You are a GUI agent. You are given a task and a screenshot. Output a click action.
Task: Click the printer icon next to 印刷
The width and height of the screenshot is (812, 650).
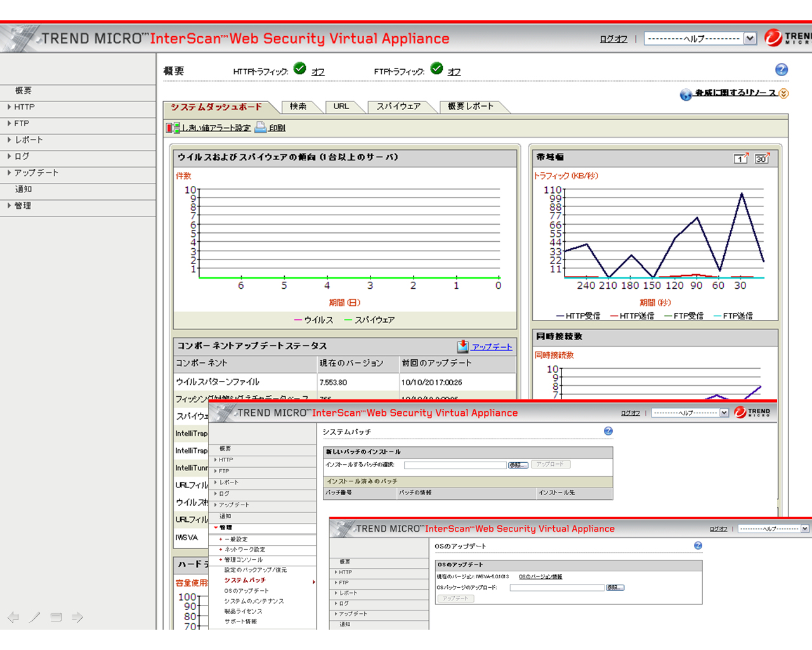click(260, 128)
